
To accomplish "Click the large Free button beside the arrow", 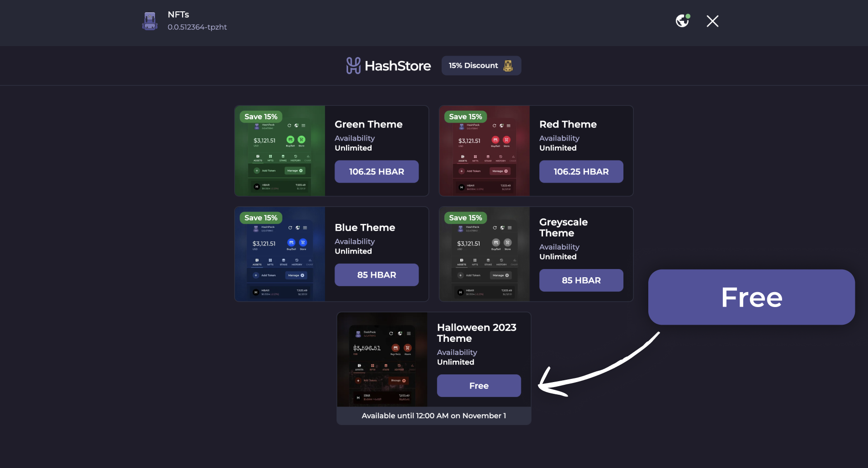I will 751,297.
